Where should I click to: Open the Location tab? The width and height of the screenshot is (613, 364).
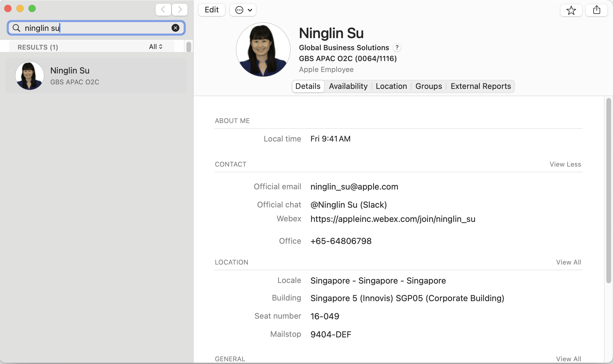point(391,86)
